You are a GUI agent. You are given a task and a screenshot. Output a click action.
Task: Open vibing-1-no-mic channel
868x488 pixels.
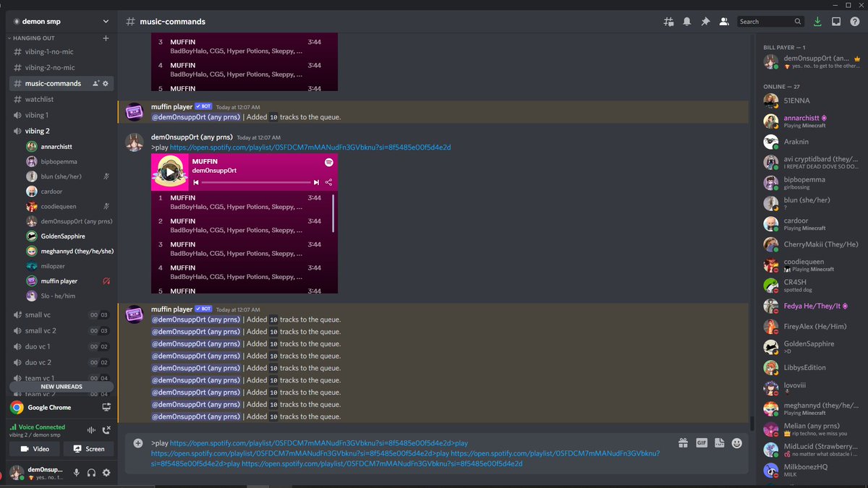(x=61, y=52)
